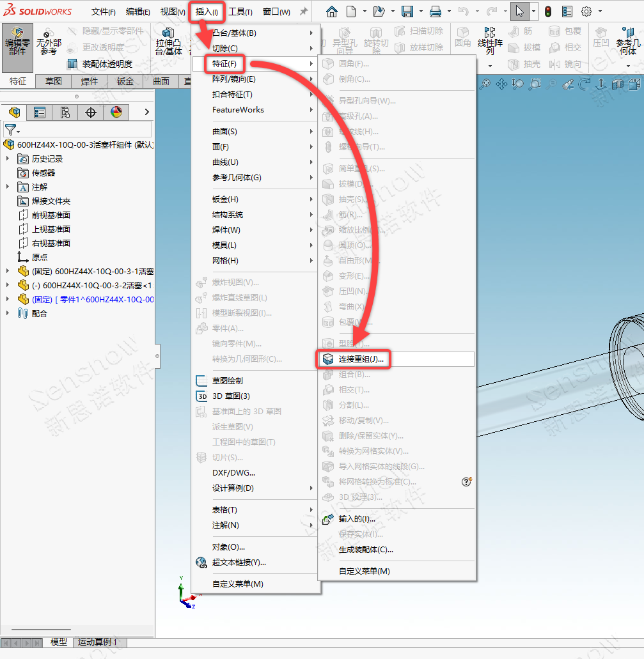This screenshot has width=644, height=659.
Task: Open the PropertyManager tab icon
Action: pyautogui.click(x=40, y=112)
